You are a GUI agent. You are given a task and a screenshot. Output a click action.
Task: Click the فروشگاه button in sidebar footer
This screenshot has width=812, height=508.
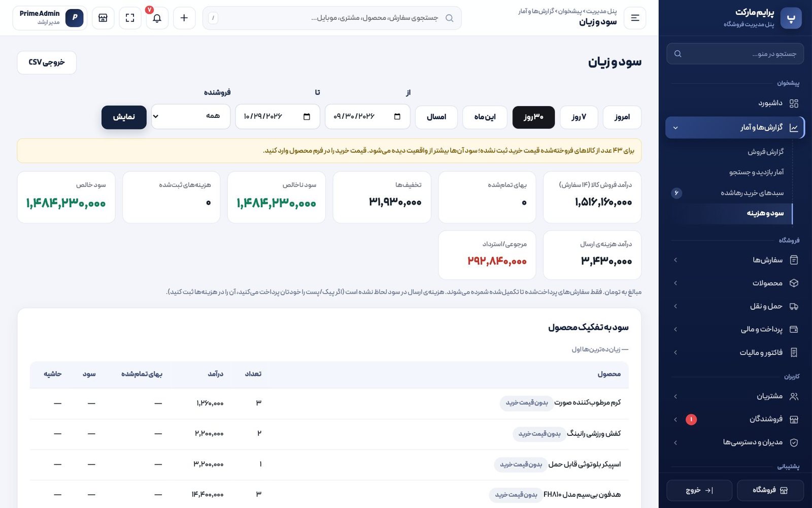(770, 491)
